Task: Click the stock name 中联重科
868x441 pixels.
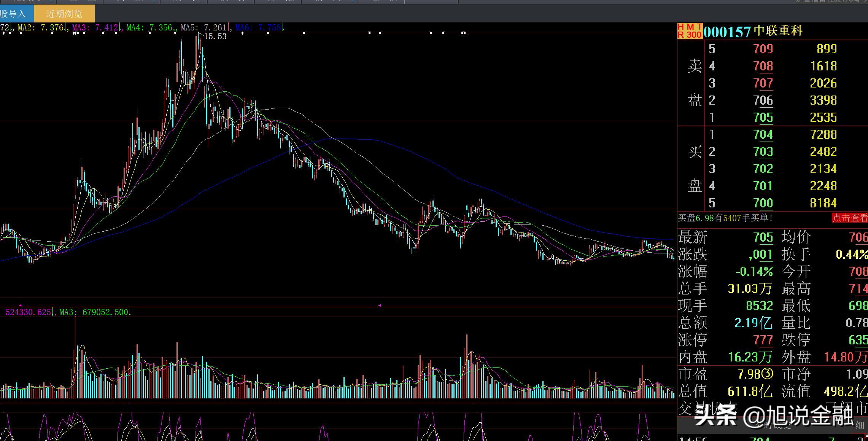Action: pos(778,31)
